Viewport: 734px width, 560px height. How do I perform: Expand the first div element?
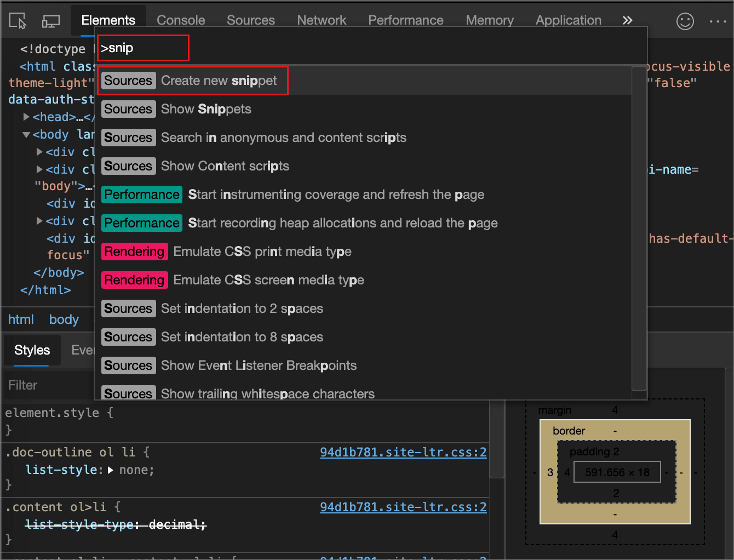38,152
